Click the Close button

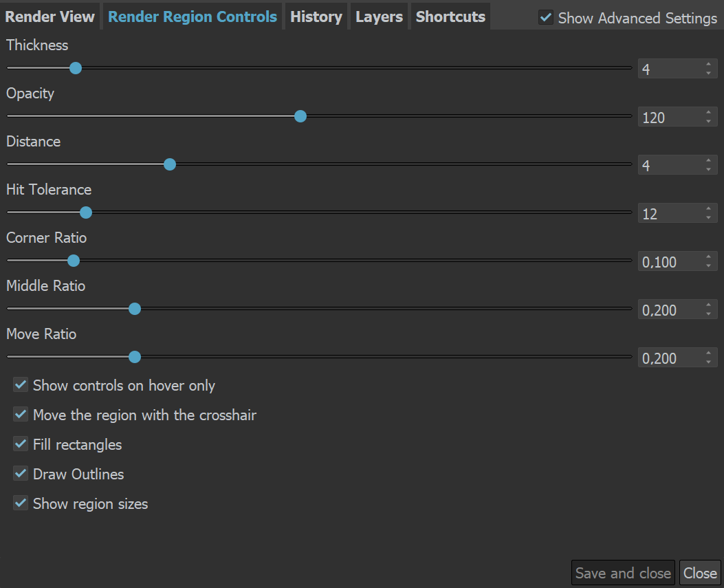[699, 572]
